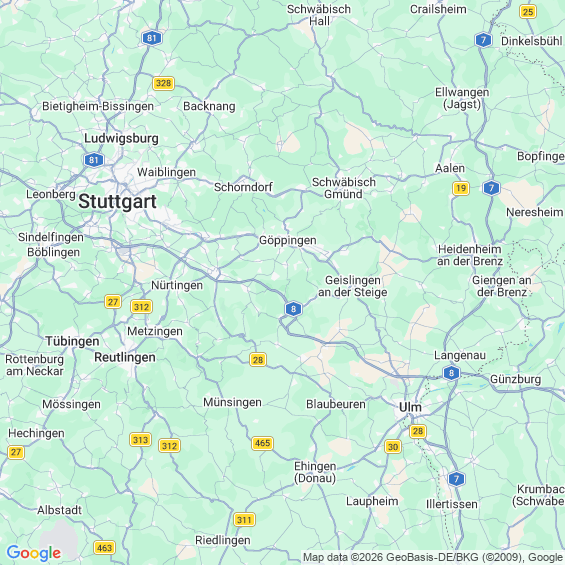
Task: Select the Reutlingen city label
Action: click(125, 357)
